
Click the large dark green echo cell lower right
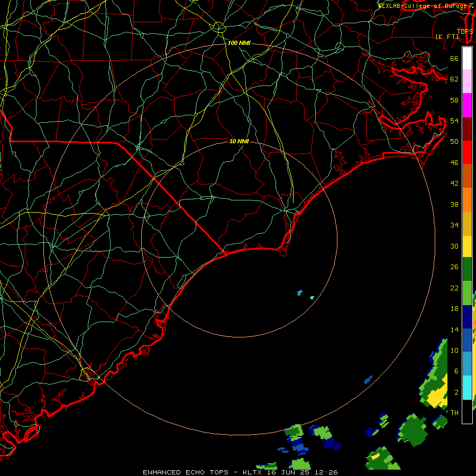coord(413,430)
